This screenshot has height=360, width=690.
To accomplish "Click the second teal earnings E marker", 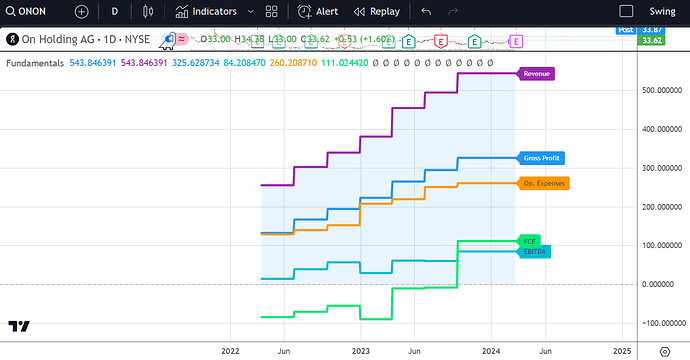I will click(x=474, y=42).
